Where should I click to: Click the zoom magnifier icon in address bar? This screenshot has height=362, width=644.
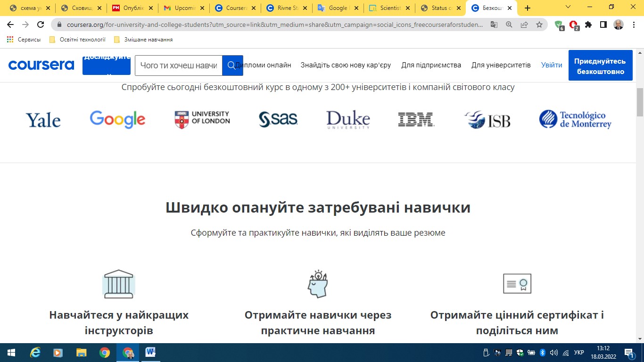click(509, 25)
